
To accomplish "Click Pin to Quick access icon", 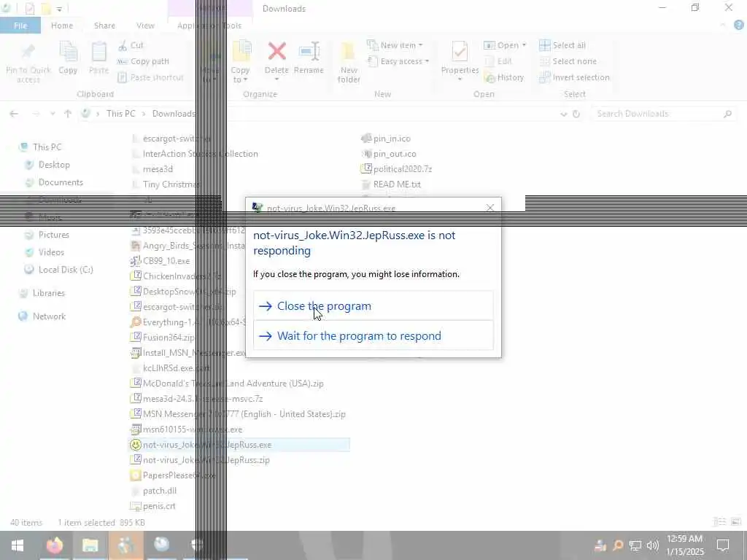I will coord(28,52).
